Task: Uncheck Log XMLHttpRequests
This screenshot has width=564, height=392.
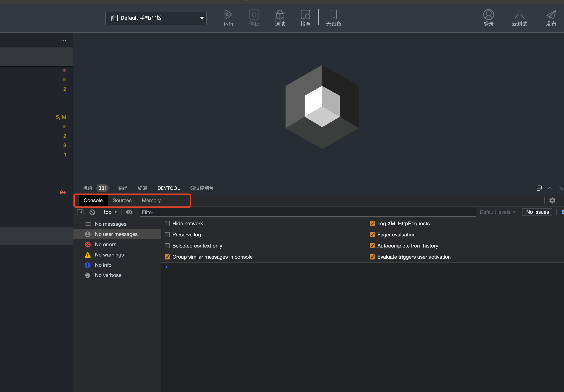Action: 372,224
